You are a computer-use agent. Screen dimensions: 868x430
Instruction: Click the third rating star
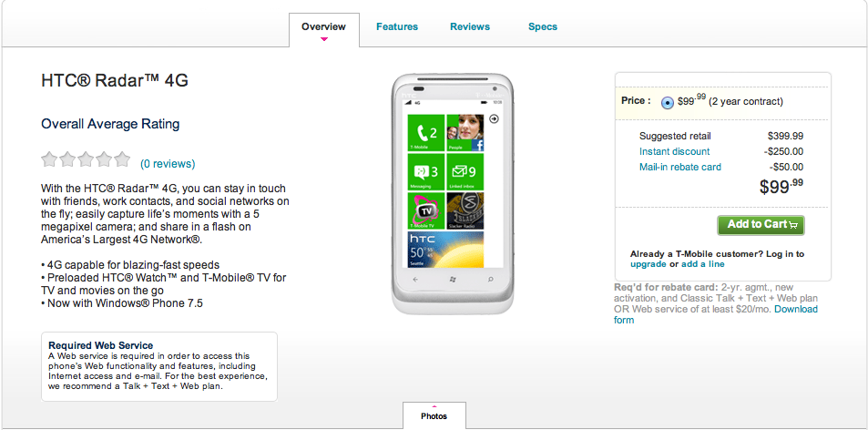(86, 159)
